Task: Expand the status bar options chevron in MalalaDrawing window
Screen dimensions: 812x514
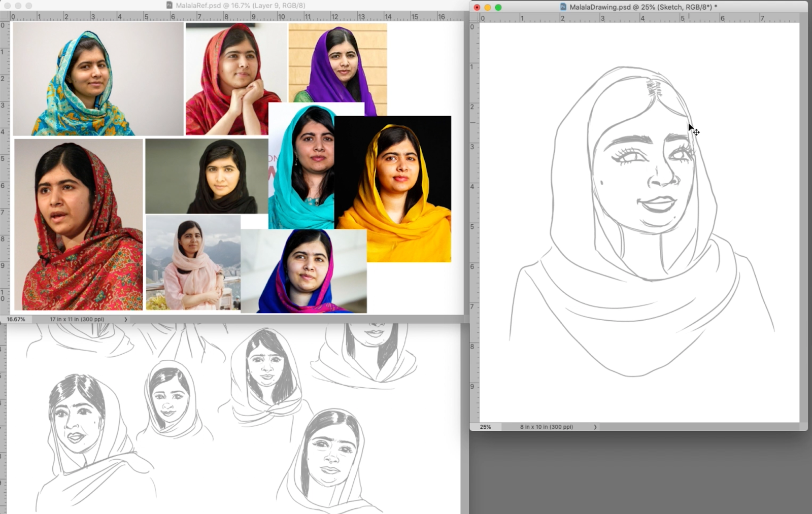Action: tap(595, 427)
